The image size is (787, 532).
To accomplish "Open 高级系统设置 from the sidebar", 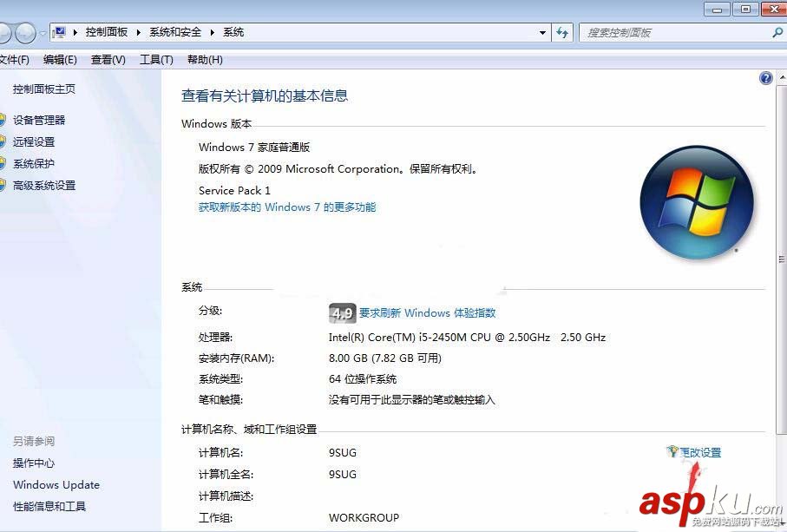I will [x=42, y=185].
